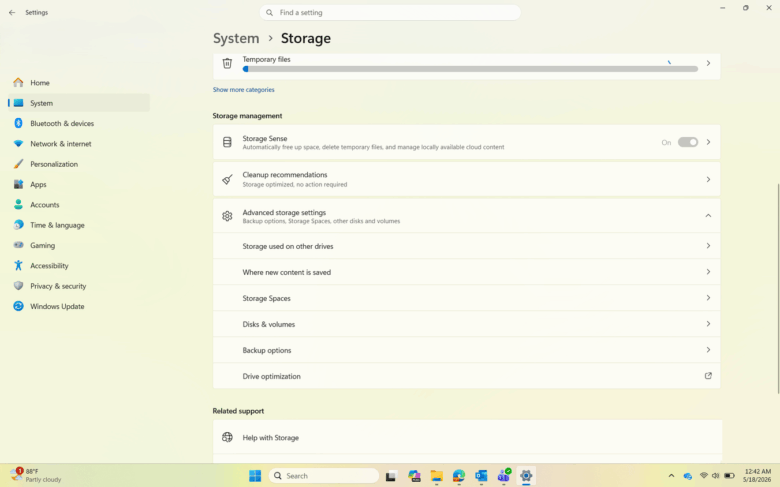
Task: Open Bluetooth & devices settings
Action: [x=79, y=123]
